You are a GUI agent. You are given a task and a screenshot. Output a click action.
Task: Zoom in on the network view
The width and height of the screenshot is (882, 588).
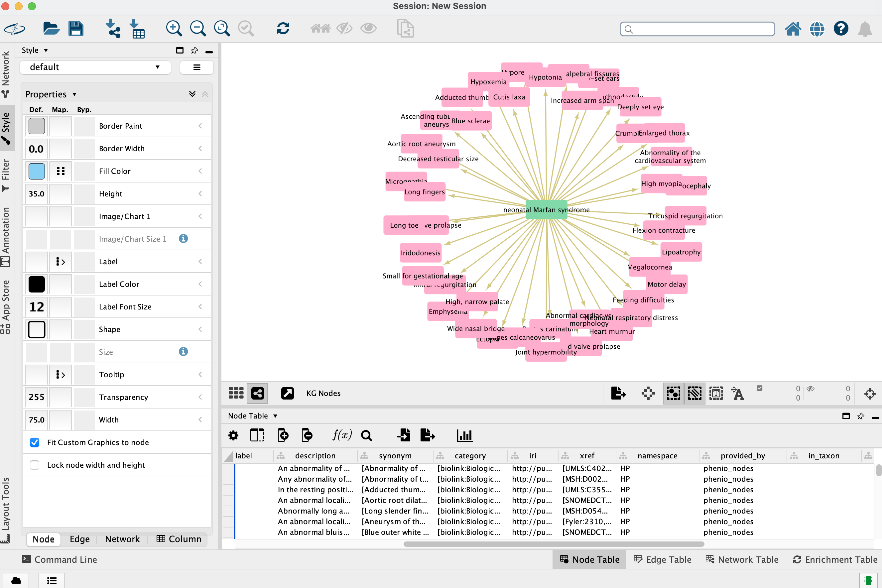click(x=174, y=28)
